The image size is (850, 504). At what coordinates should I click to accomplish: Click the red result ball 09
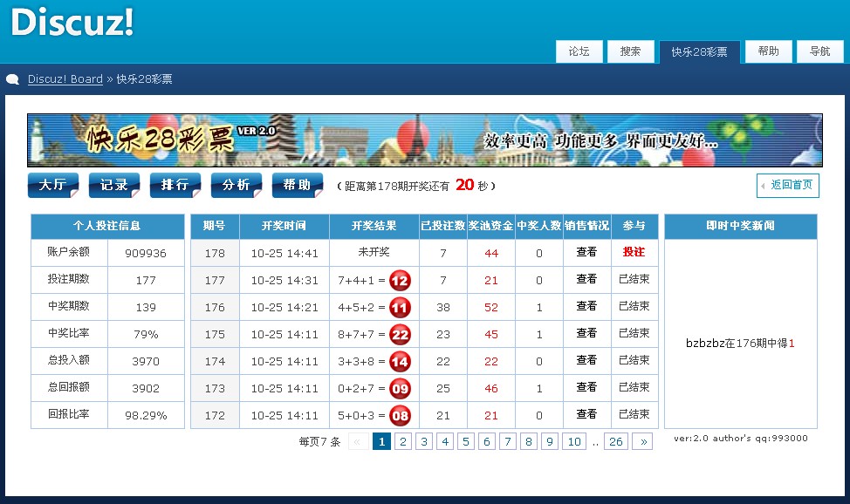400,389
